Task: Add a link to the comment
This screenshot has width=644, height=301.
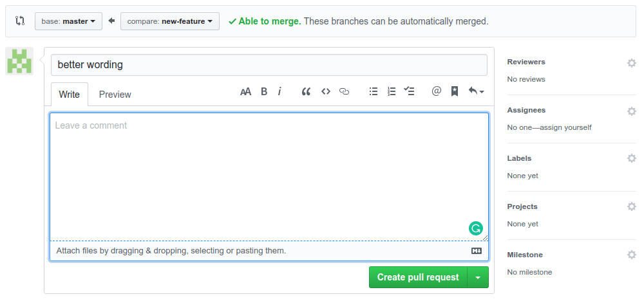Action: [344, 91]
